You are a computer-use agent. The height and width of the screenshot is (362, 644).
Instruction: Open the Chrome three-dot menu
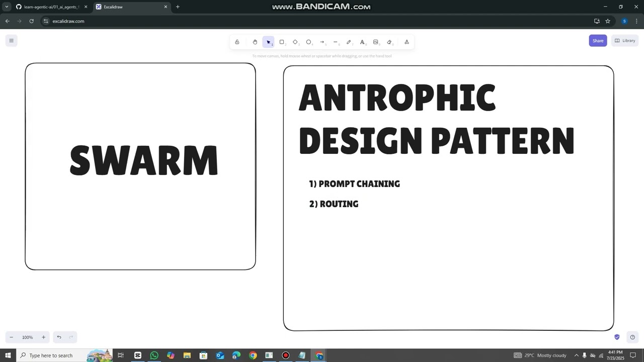coord(636,21)
